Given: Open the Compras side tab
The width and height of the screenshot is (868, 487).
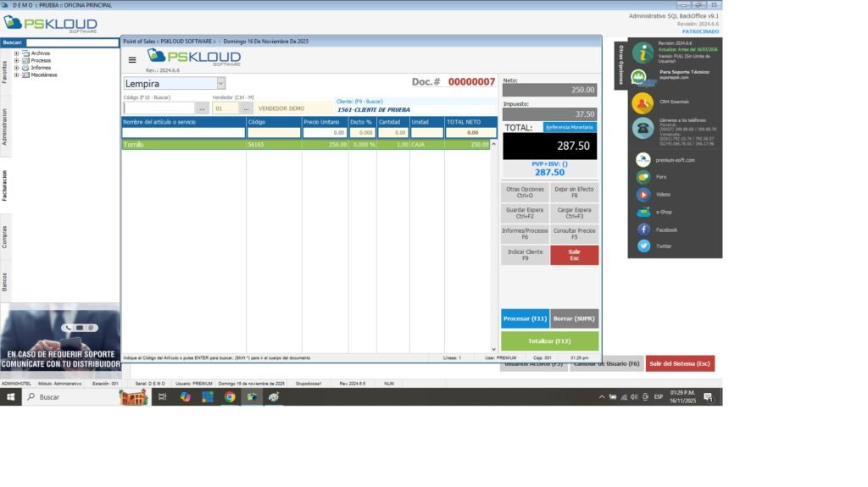Looking at the screenshot, I should point(4,236).
